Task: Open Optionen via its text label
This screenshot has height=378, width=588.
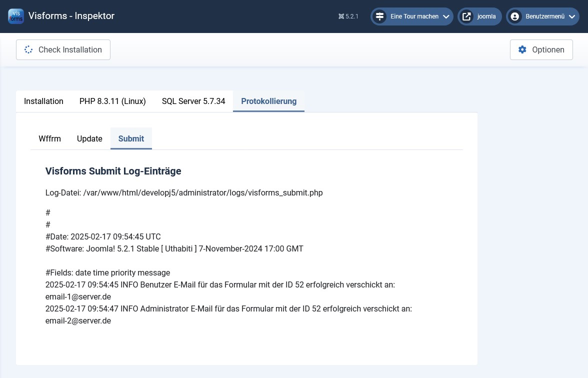Action: coord(548,49)
